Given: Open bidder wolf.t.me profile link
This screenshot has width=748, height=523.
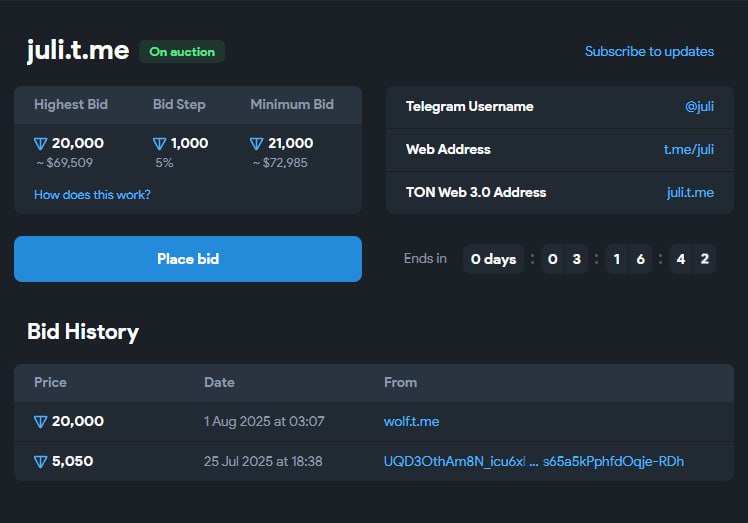Looking at the screenshot, I should (x=412, y=421).
